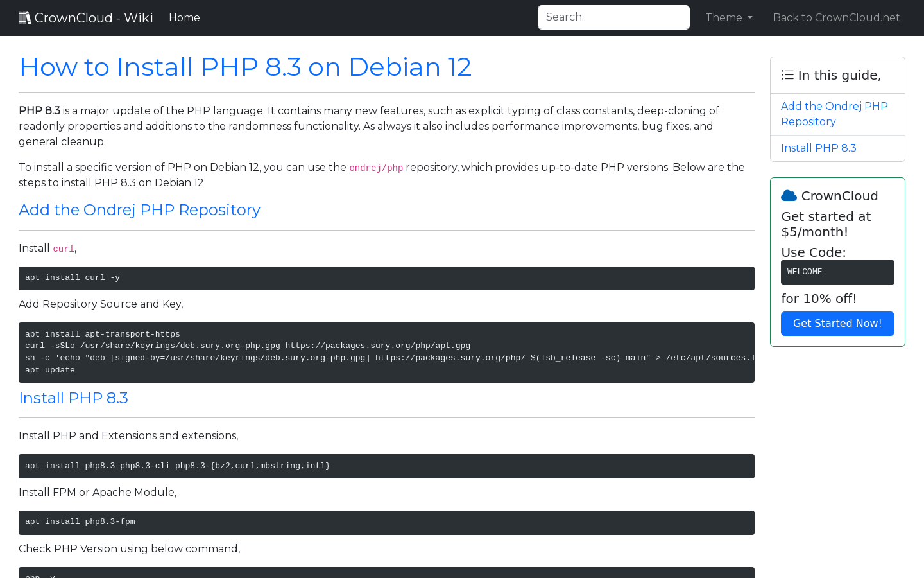
Task: Click the CrownCloud - Wiki site title
Action: (x=94, y=17)
